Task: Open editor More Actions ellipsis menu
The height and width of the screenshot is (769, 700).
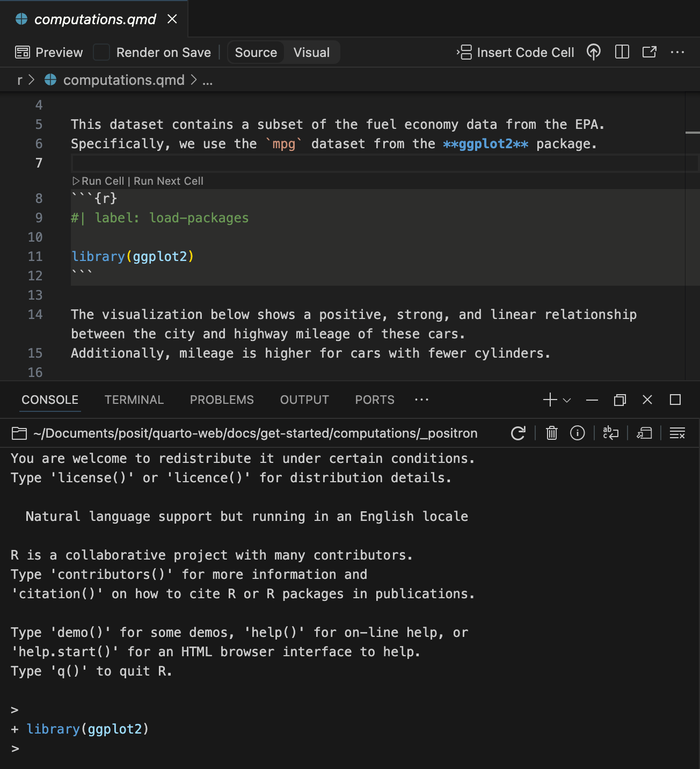Action: point(677,52)
